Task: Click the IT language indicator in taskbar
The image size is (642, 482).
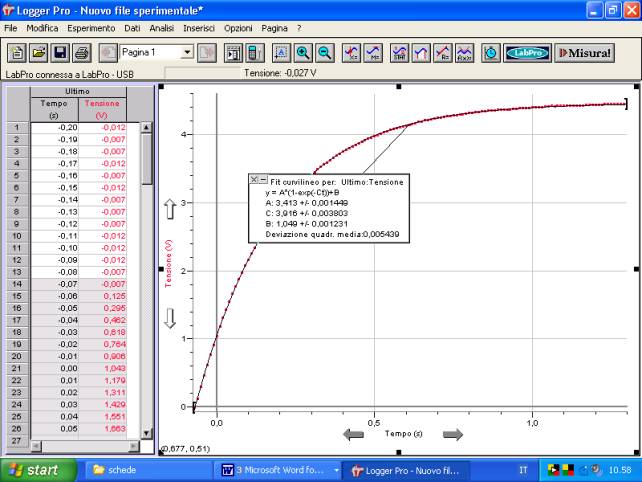Action: [x=523, y=470]
